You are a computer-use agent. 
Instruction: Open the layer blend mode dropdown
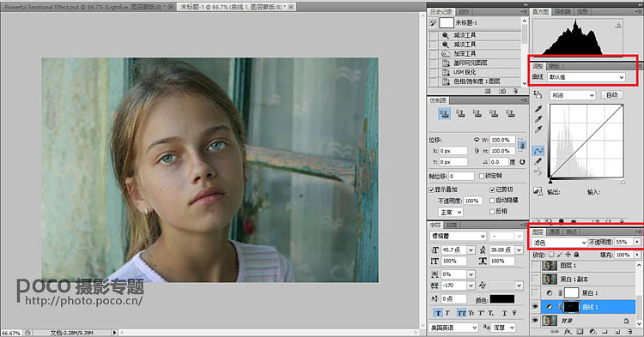tap(559, 243)
